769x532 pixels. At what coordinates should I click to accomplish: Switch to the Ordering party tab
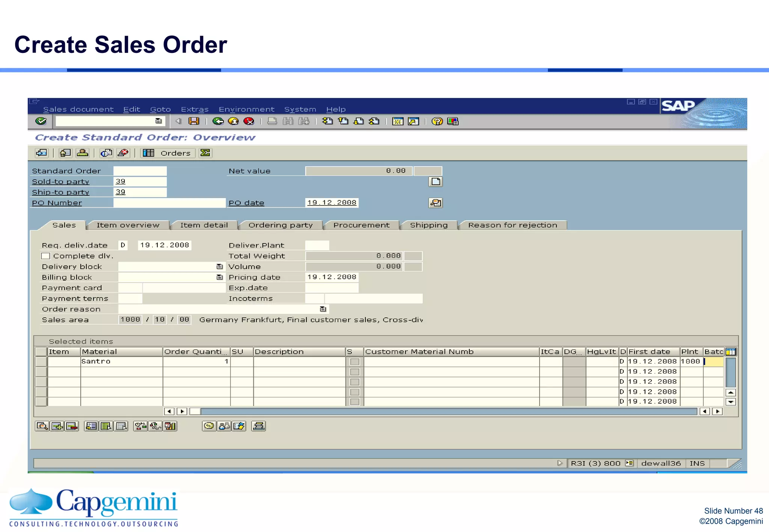pyautogui.click(x=280, y=225)
